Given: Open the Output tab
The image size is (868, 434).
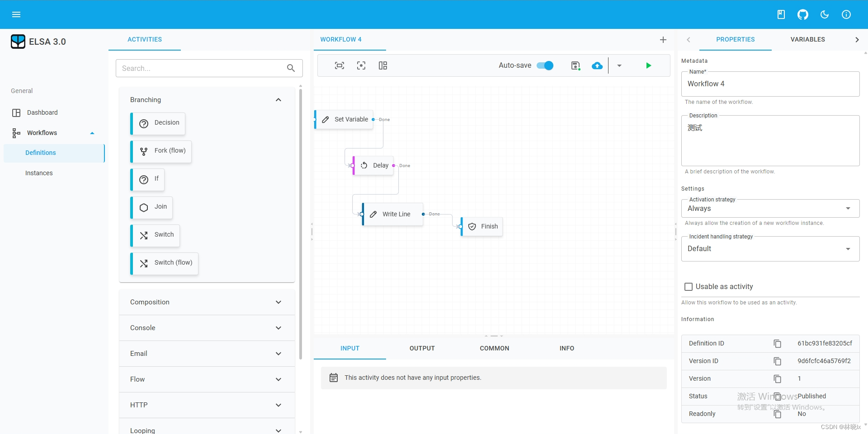Looking at the screenshot, I should pos(422,348).
